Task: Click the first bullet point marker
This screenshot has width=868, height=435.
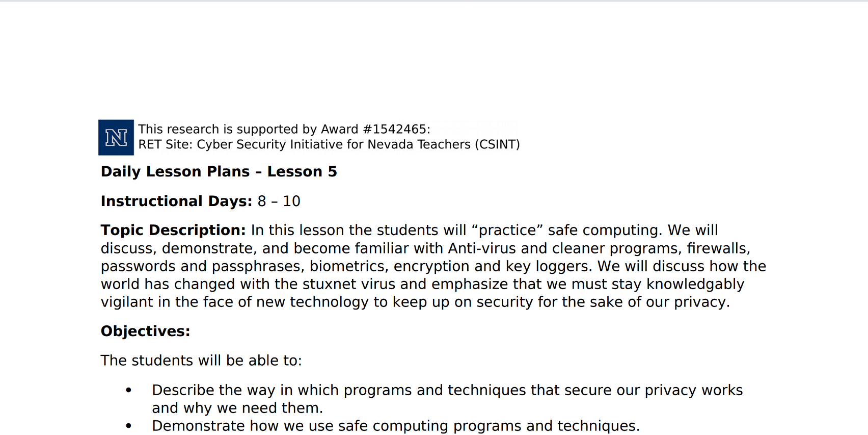Action: (128, 390)
